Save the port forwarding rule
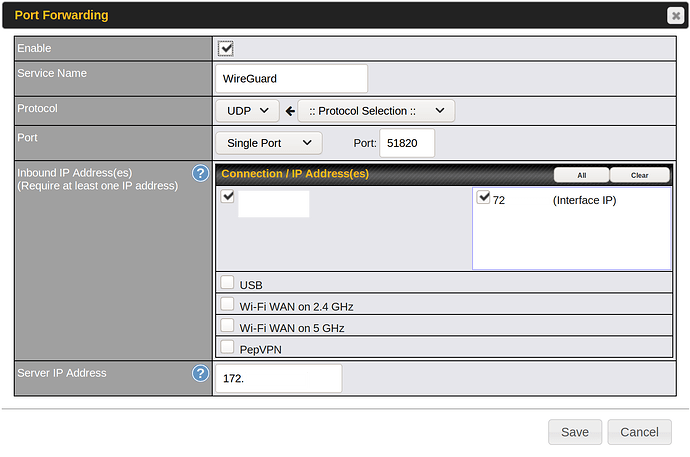Screen dimensions: 690x457 point(574,432)
